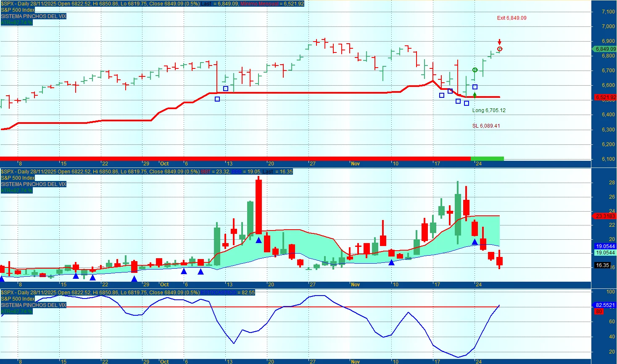Click "S&P 500 Index" in the VIX panel
The height and width of the screenshot is (364, 617).
pyautogui.click(x=18, y=178)
